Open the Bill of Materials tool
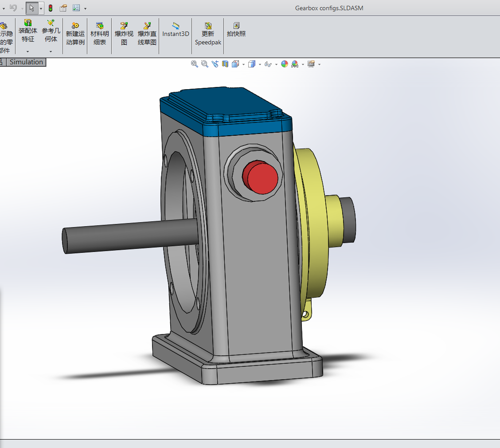Image resolution: width=500 pixels, height=448 pixels. (x=99, y=32)
